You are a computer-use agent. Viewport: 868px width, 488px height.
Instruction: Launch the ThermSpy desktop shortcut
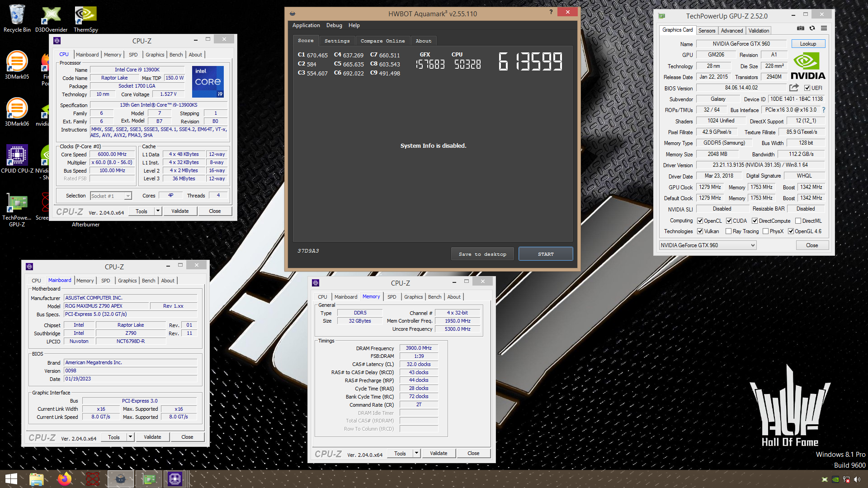click(x=85, y=19)
